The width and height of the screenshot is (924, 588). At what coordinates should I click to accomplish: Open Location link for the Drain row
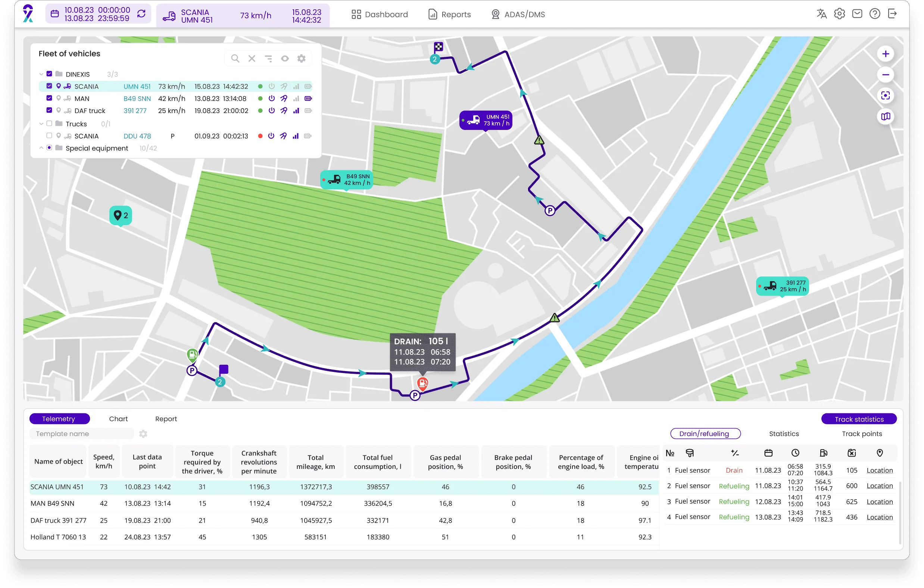[x=879, y=470]
